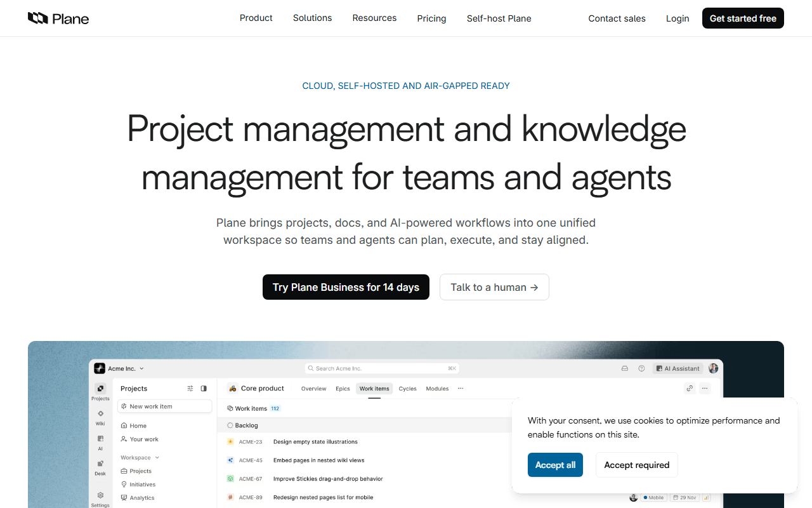
Task: Open "Redesign nested pages list for mobile" item
Action: coord(323,497)
